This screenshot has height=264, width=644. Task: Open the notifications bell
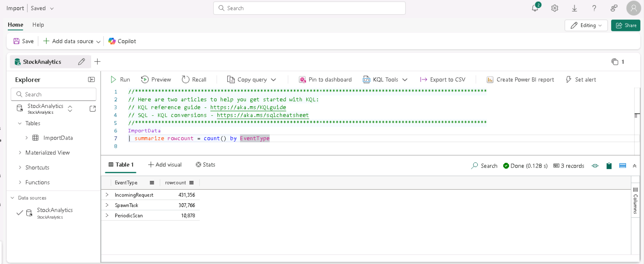(x=535, y=8)
